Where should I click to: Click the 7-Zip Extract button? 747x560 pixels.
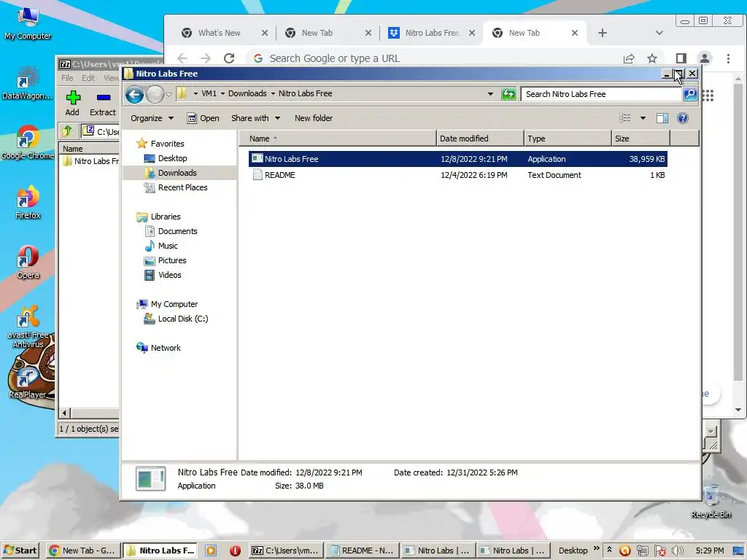click(103, 104)
